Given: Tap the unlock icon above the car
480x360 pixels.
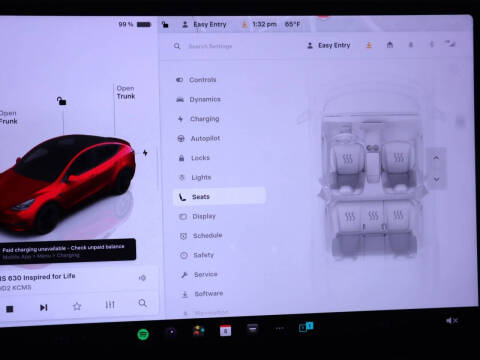Looking at the screenshot, I should (x=61, y=101).
